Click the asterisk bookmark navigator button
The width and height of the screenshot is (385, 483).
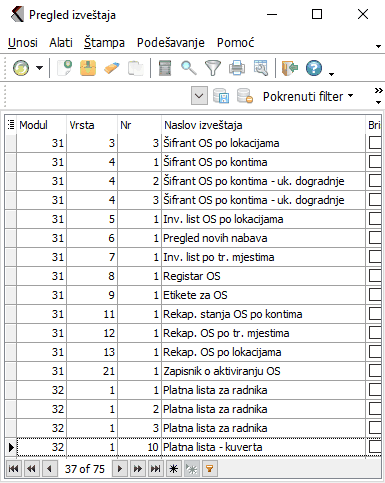[174, 469]
